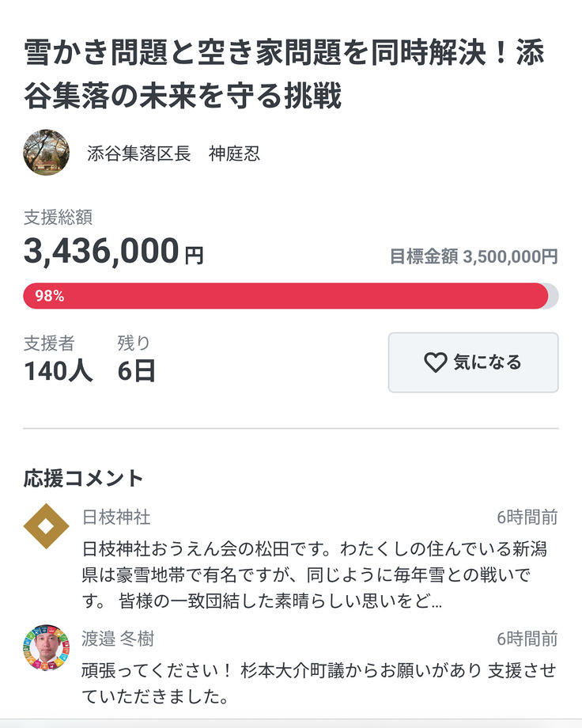The height and width of the screenshot is (728, 582).
Task: Open commenter name 日枝神社
Action: click(x=116, y=518)
